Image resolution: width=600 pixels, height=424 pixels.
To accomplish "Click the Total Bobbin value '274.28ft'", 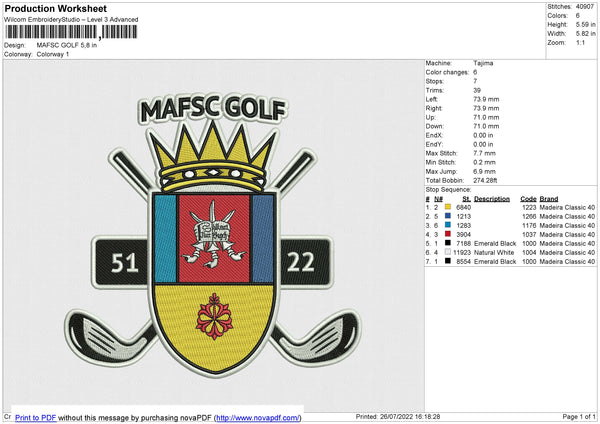I will [485, 181].
